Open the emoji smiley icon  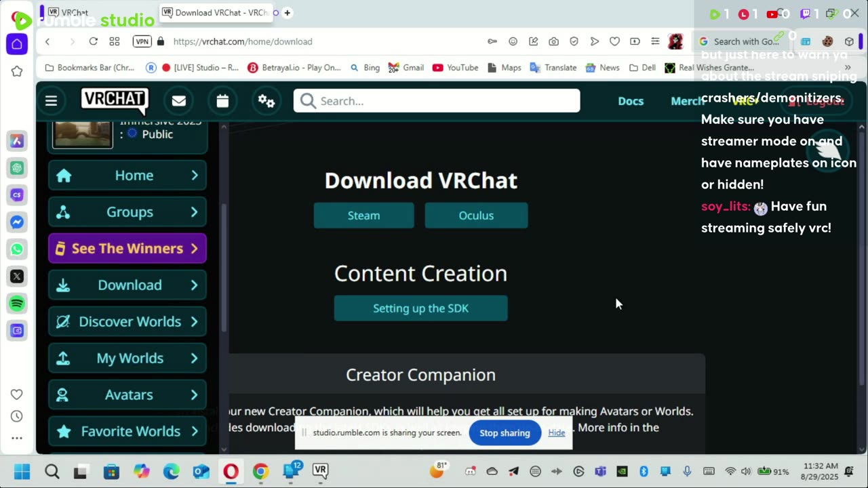tap(513, 41)
